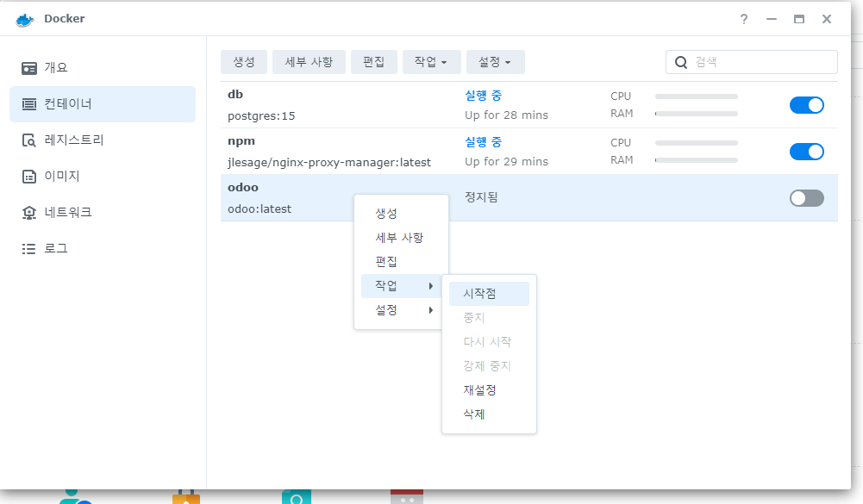Select the odoo container name
The width and height of the screenshot is (863, 504).
[x=243, y=187]
